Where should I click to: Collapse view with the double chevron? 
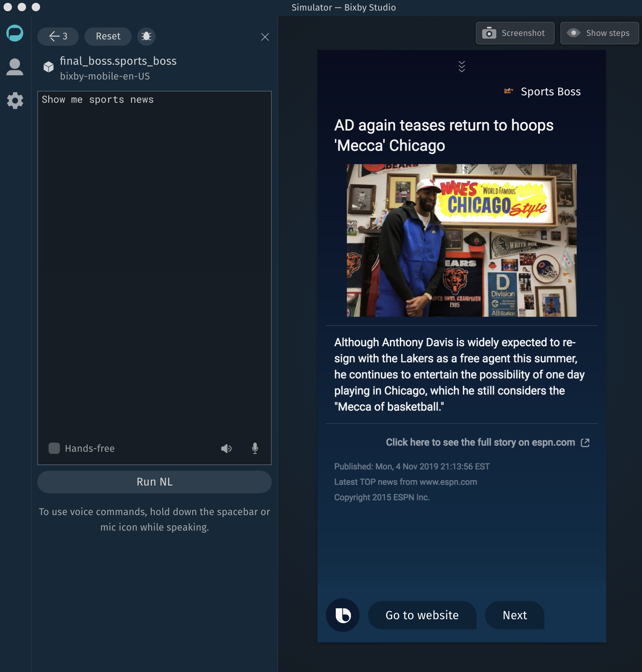click(462, 66)
